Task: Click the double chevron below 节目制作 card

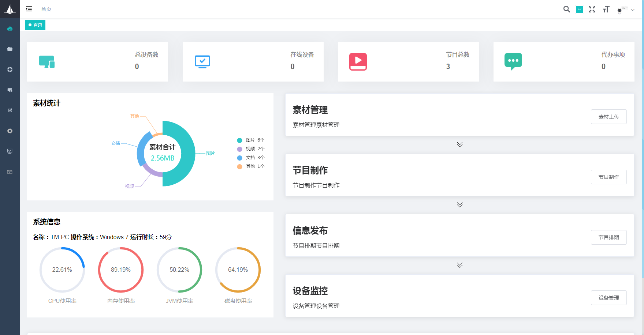Action: (x=460, y=205)
